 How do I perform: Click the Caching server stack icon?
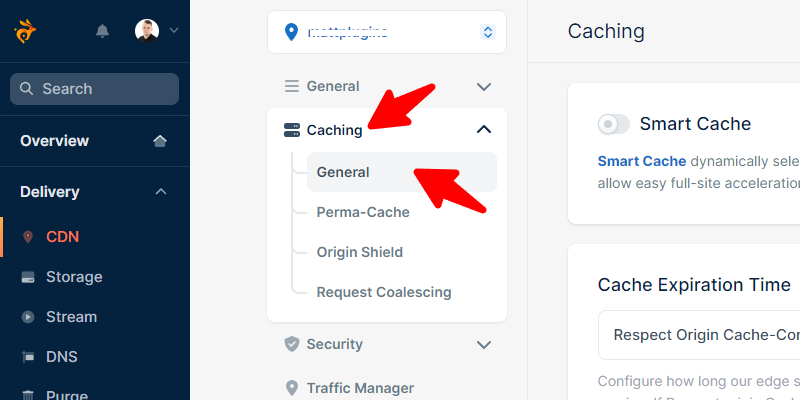coord(292,130)
